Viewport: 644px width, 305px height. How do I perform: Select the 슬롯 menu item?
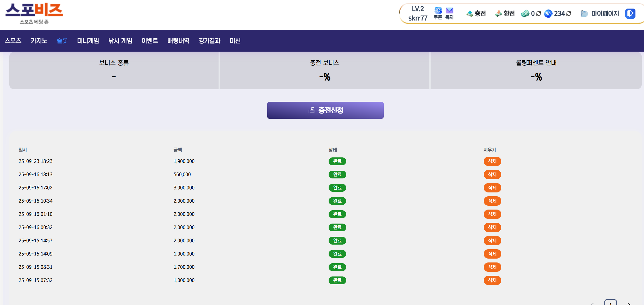pyautogui.click(x=62, y=41)
